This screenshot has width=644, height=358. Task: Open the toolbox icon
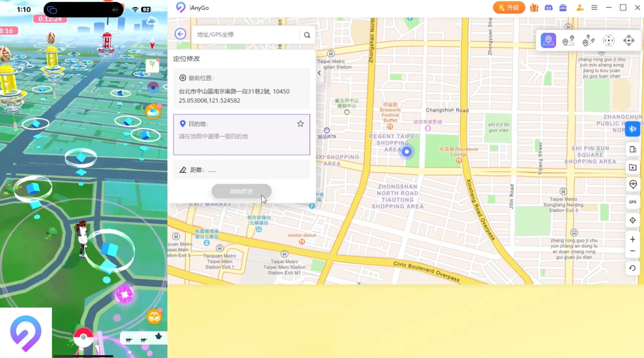click(x=563, y=8)
